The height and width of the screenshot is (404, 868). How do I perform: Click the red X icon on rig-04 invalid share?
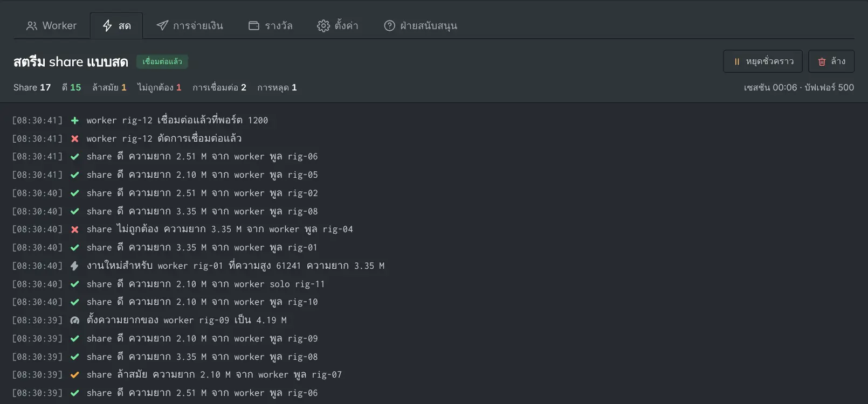[75, 229]
